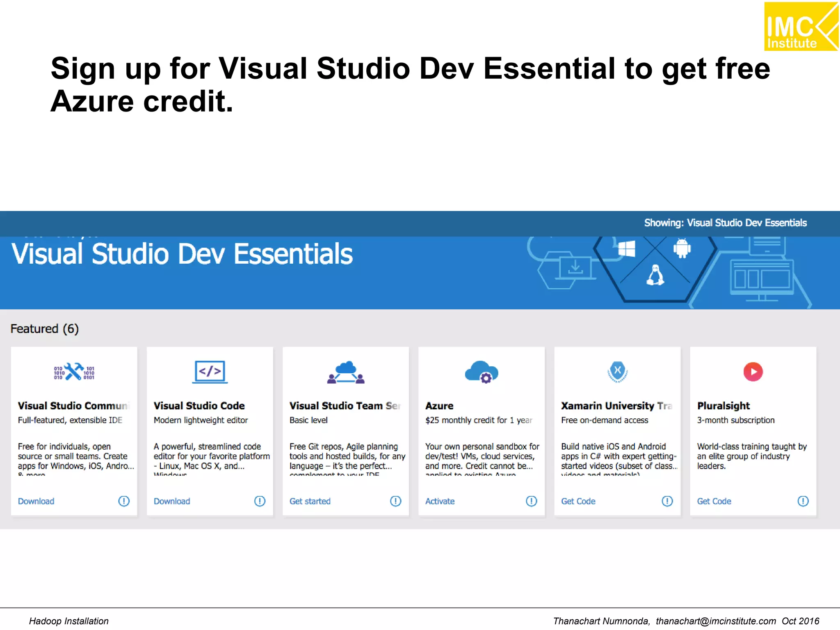Open info icon on Pluralsight card

pos(803,501)
